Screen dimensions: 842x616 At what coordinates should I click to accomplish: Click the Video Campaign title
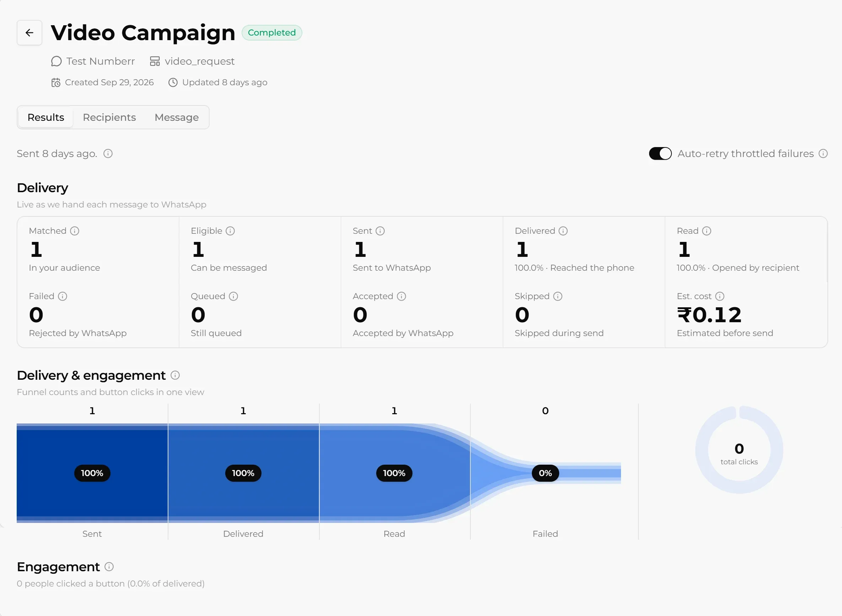(143, 33)
